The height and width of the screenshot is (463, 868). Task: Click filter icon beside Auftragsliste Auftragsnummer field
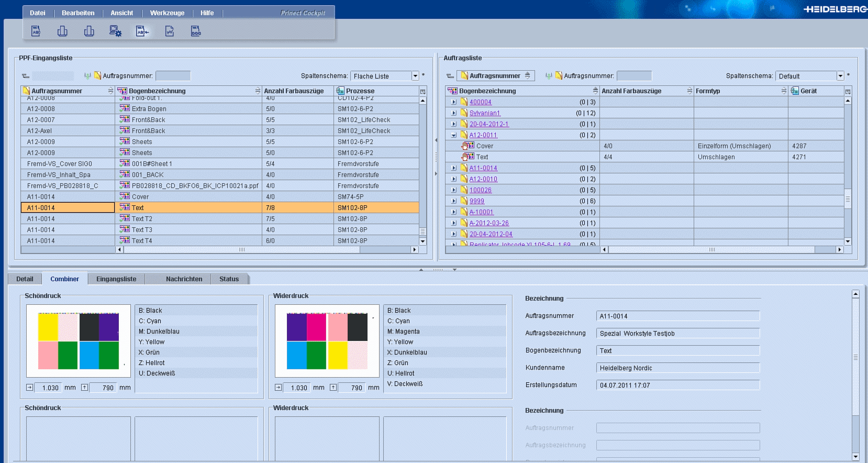pyautogui.click(x=549, y=76)
